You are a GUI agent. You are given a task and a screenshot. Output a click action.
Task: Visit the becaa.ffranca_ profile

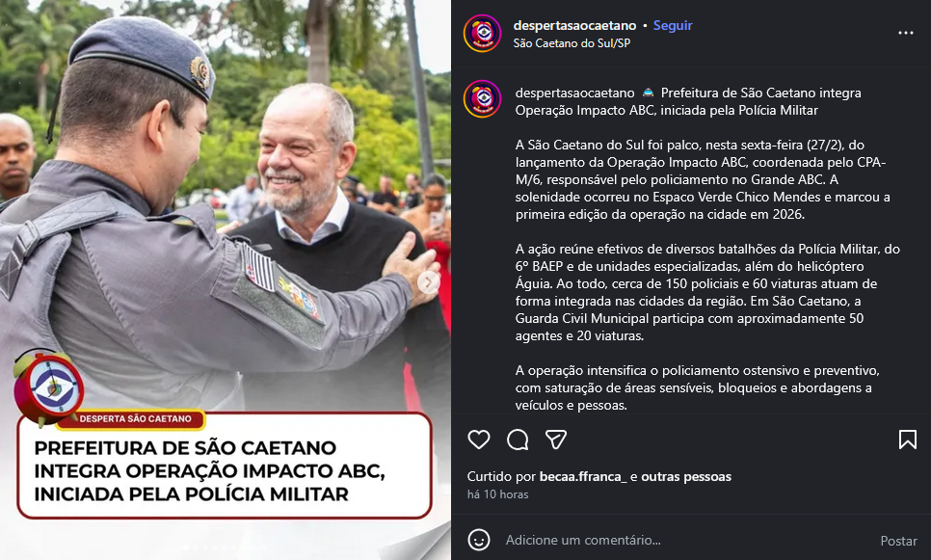coord(583,476)
